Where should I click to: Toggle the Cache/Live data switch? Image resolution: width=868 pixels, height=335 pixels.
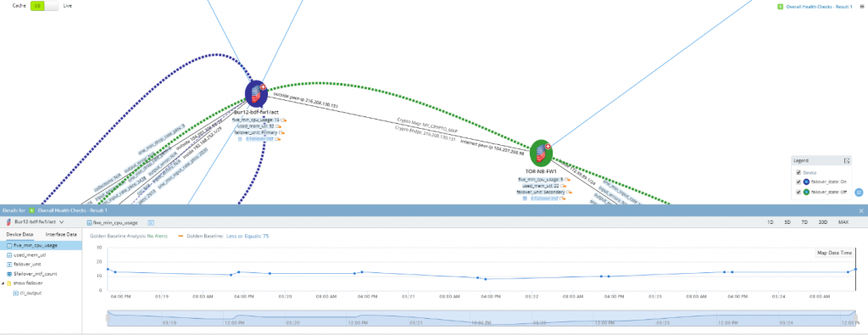tap(44, 6)
